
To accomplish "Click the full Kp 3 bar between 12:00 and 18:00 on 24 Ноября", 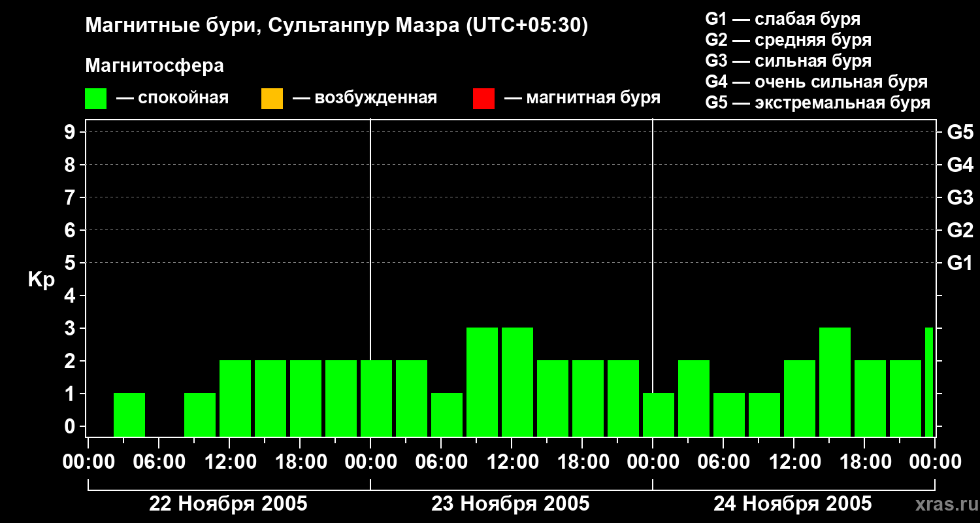I will 835,382.
